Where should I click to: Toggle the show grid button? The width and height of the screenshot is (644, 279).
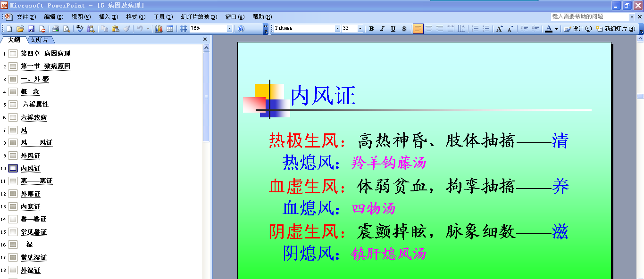(x=184, y=29)
